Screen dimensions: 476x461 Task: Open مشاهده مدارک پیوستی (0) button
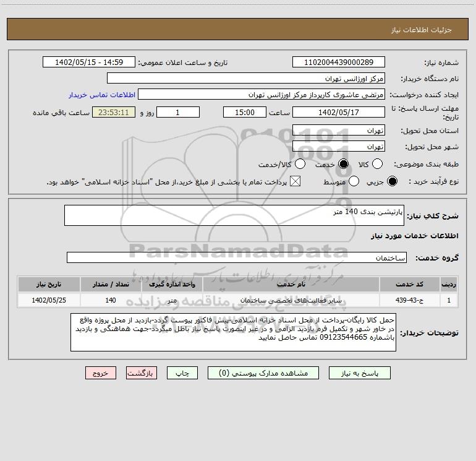[x=263, y=373]
